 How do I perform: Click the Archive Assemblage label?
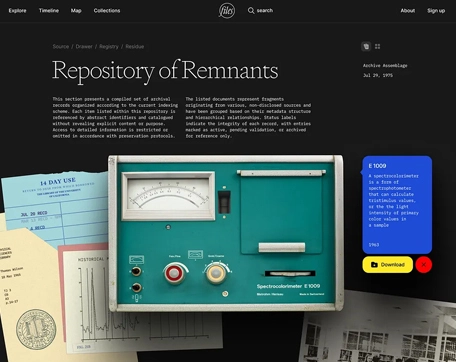point(385,66)
